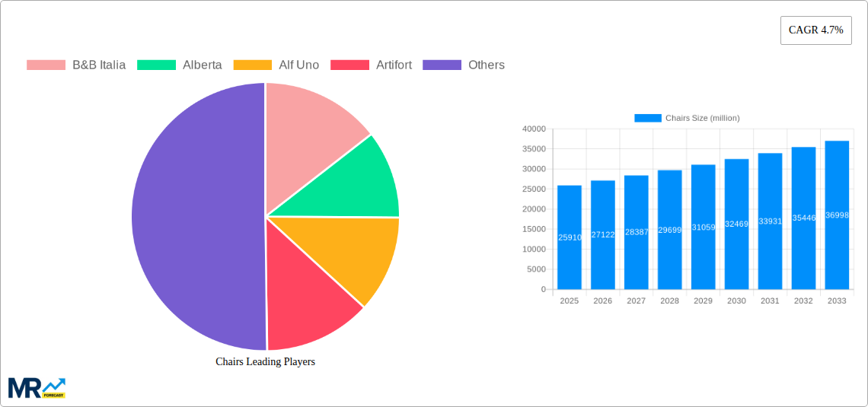Viewport: 868px width, 407px height.
Task: Click the CAGR 4.7% box
Action: [816, 30]
